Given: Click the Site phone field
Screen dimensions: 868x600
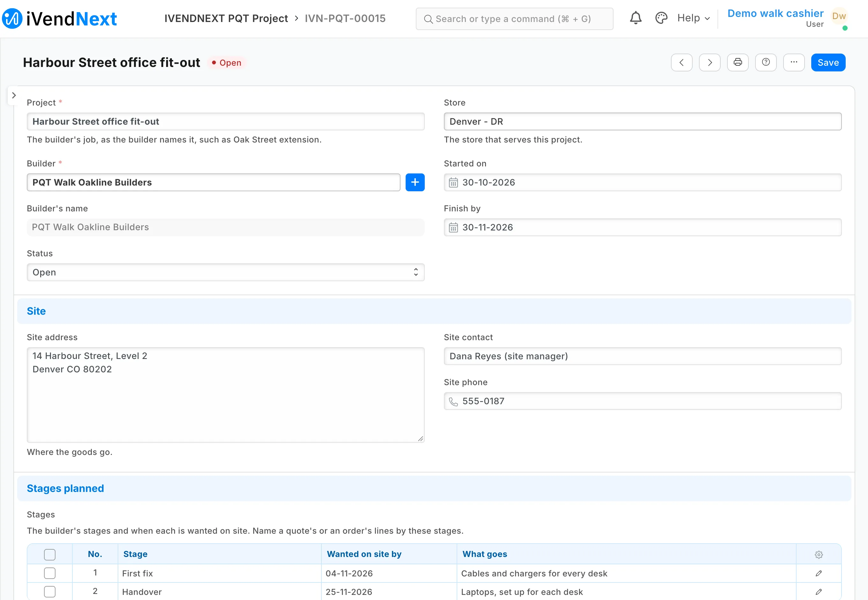Looking at the screenshot, I should pyautogui.click(x=643, y=401).
